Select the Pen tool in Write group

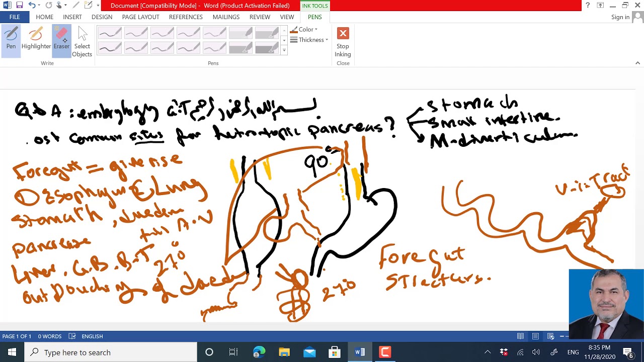point(11,39)
